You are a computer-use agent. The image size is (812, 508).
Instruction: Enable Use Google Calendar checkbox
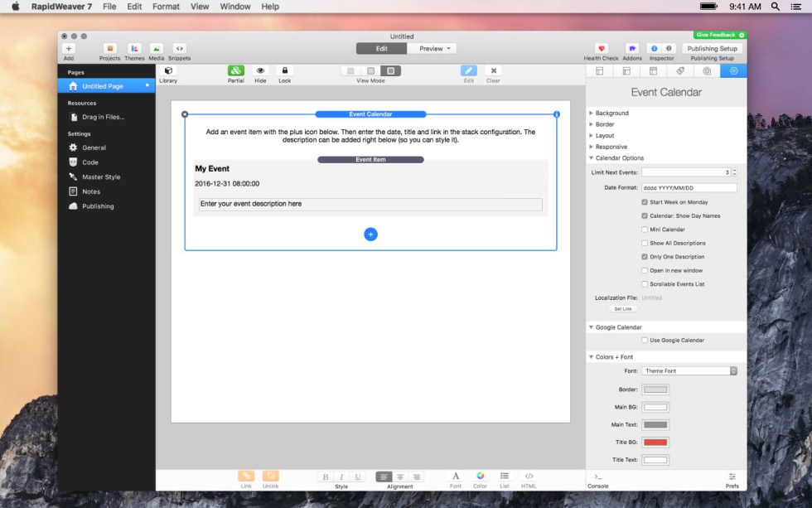(645, 341)
